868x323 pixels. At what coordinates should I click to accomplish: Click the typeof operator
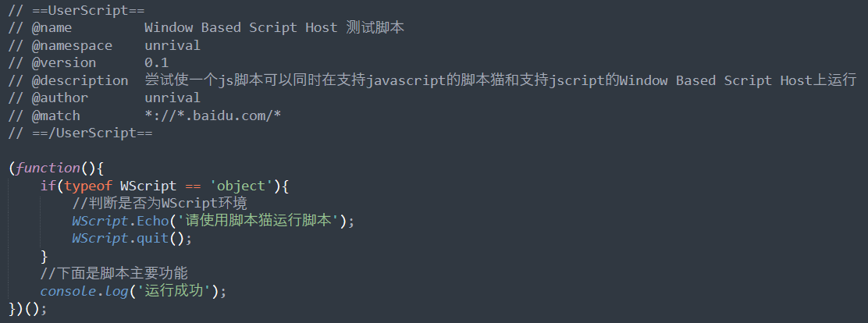[x=88, y=185]
